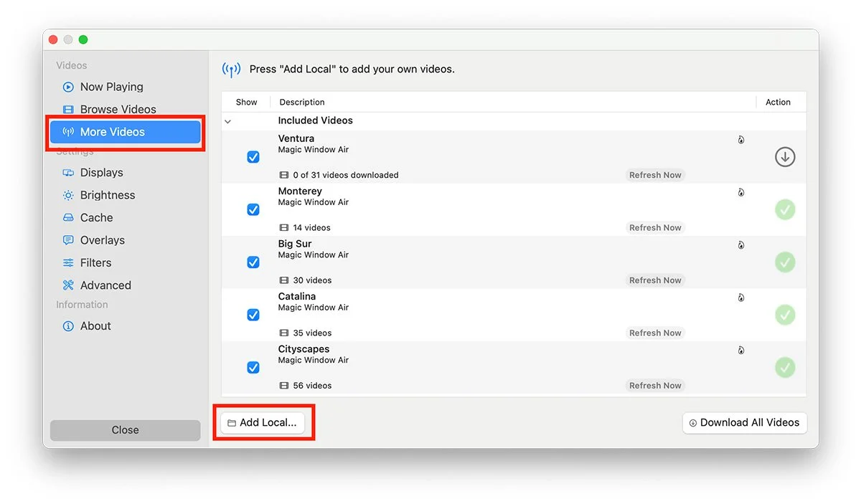The height and width of the screenshot is (504, 861).
Task: Click Refresh Now for Catalina
Action: [655, 333]
